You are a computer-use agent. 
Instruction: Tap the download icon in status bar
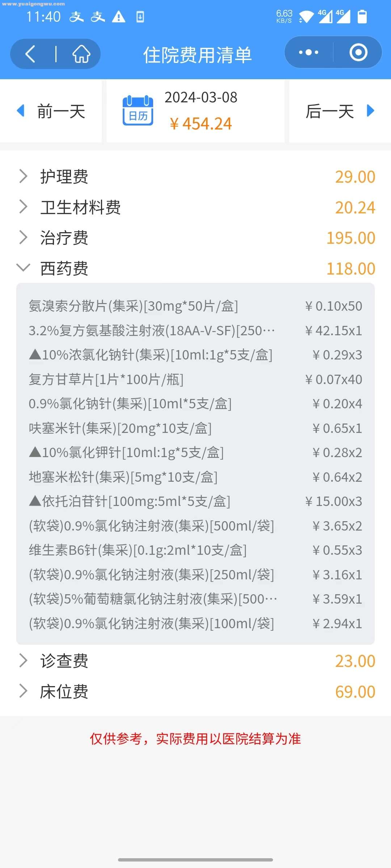pyautogui.click(x=140, y=17)
